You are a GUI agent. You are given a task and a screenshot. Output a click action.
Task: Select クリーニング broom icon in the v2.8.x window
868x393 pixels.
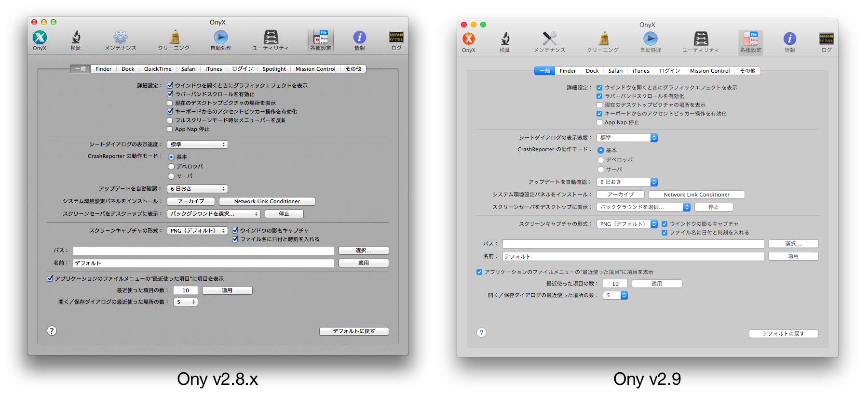pos(174,37)
